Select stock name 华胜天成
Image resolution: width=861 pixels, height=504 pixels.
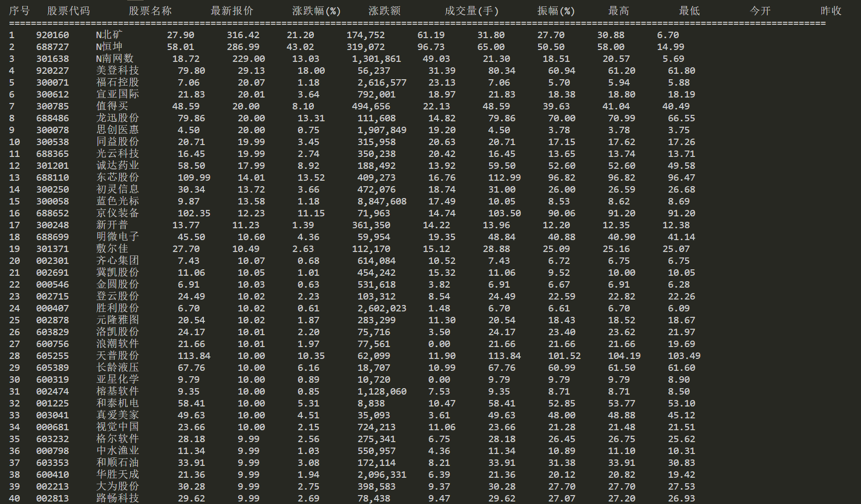tap(117, 474)
